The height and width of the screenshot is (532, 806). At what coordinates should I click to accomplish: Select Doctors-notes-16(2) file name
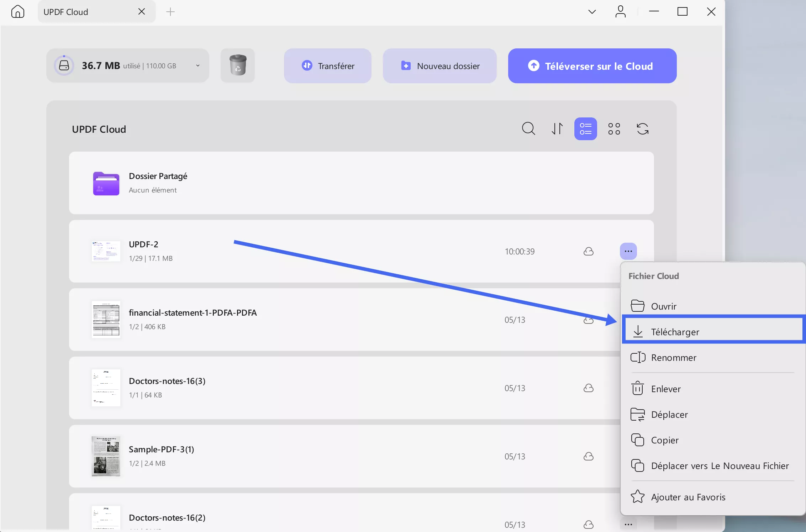167,518
